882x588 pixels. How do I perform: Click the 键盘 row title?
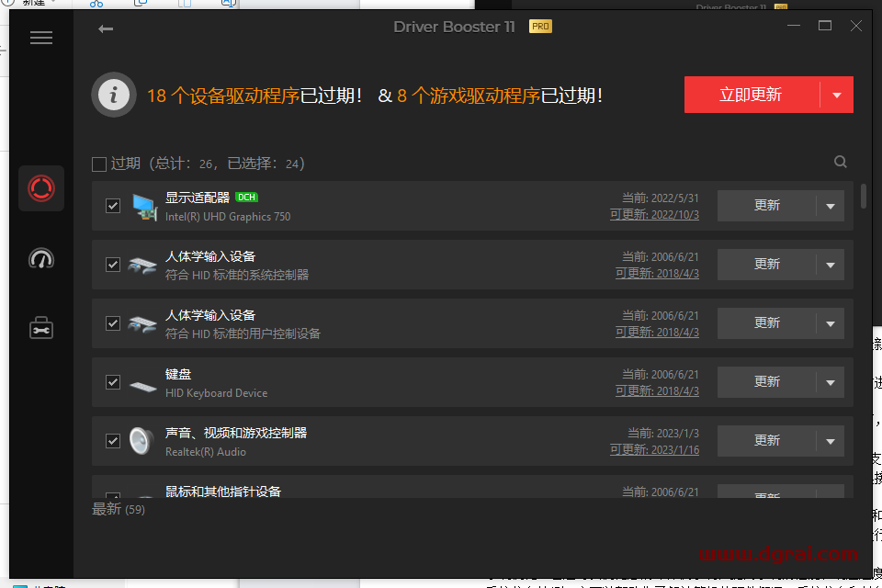(178, 374)
